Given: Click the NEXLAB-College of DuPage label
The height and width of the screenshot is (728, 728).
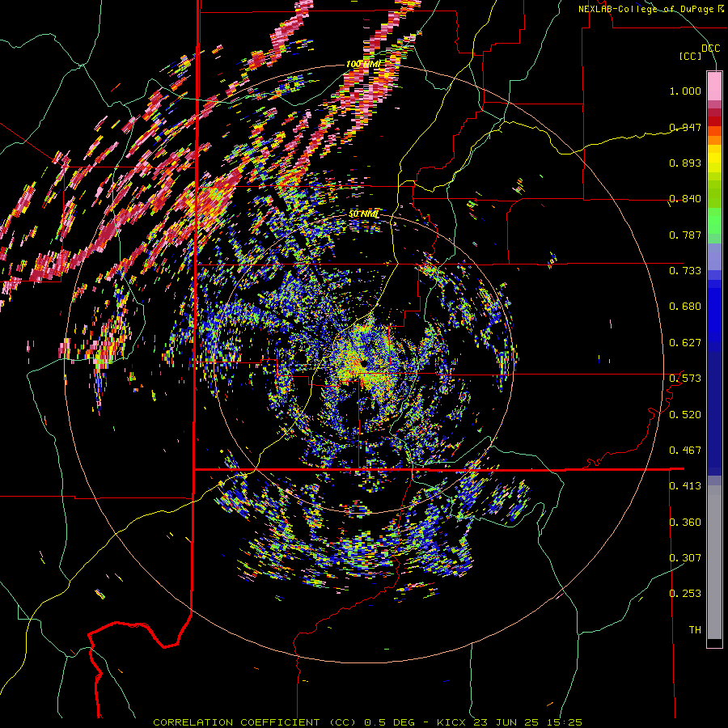Looking at the screenshot, I should 647,9.
